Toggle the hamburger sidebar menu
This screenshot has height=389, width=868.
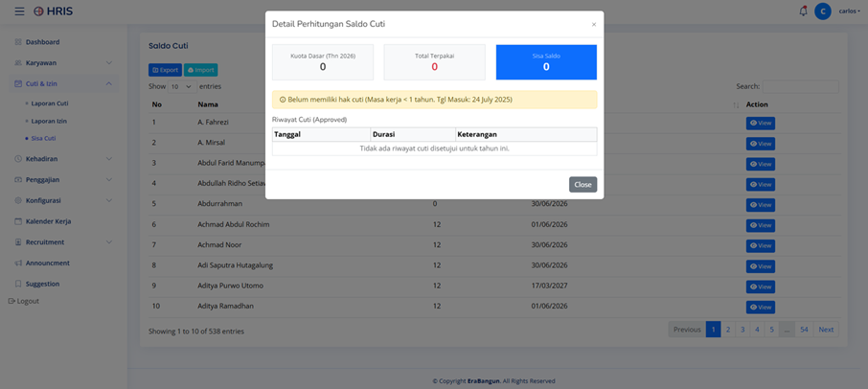click(19, 11)
